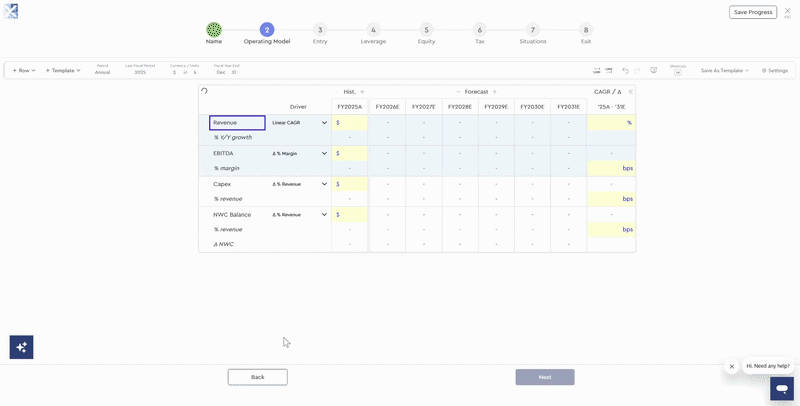Click the reset icon above the table
Image resolution: width=800 pixels, height=406 pixels.
[205, 91]
